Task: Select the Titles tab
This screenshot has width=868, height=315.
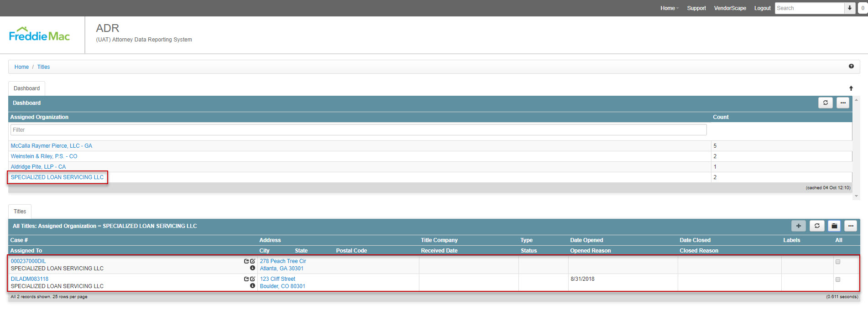Action: click(x=20, y=212)
